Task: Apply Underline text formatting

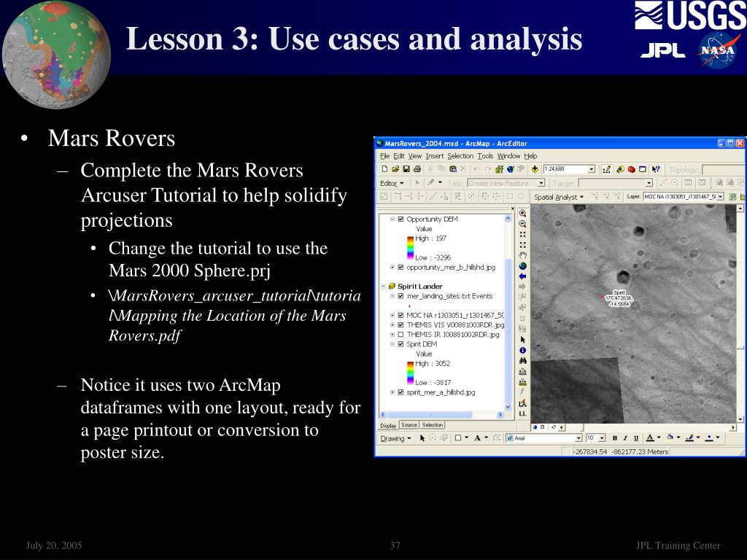Action: click(635, 438)
